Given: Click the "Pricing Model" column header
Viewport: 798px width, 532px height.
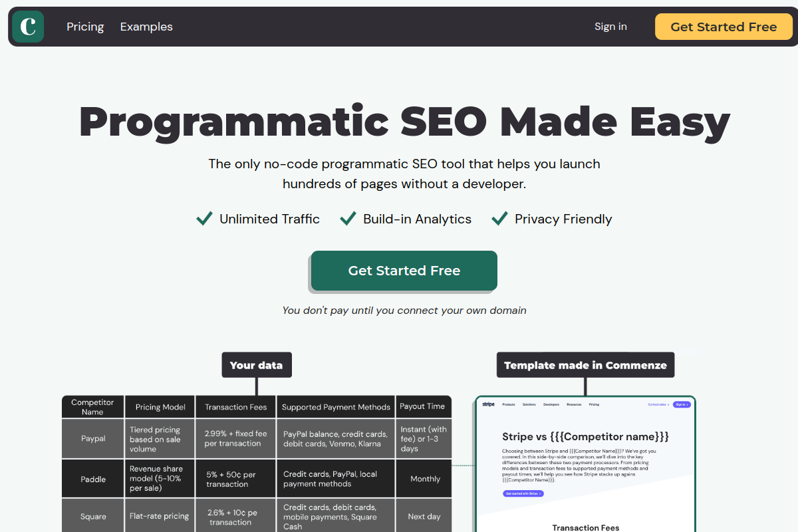Looking at the screenshot, I should click(x=160, y=407).
